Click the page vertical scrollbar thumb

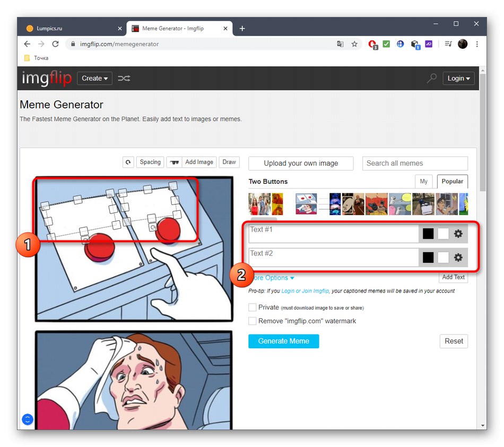[482, 132]
